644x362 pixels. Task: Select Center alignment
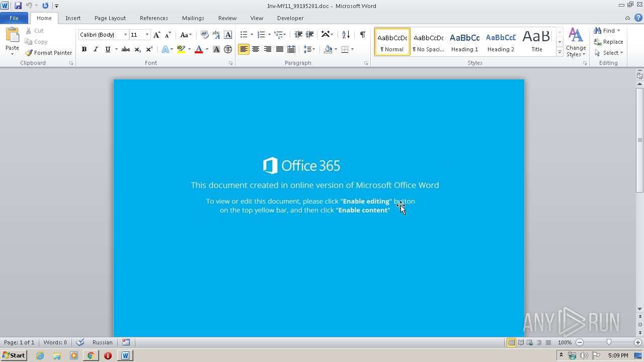(256, 49)
